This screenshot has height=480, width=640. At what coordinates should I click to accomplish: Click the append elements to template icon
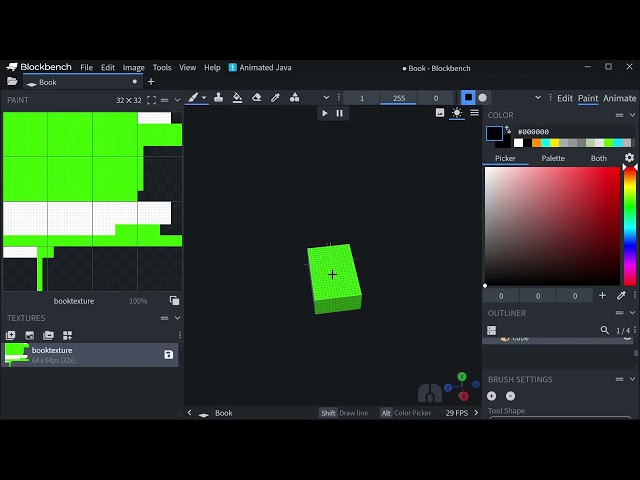pyautogui.click(x=67, y=336)
